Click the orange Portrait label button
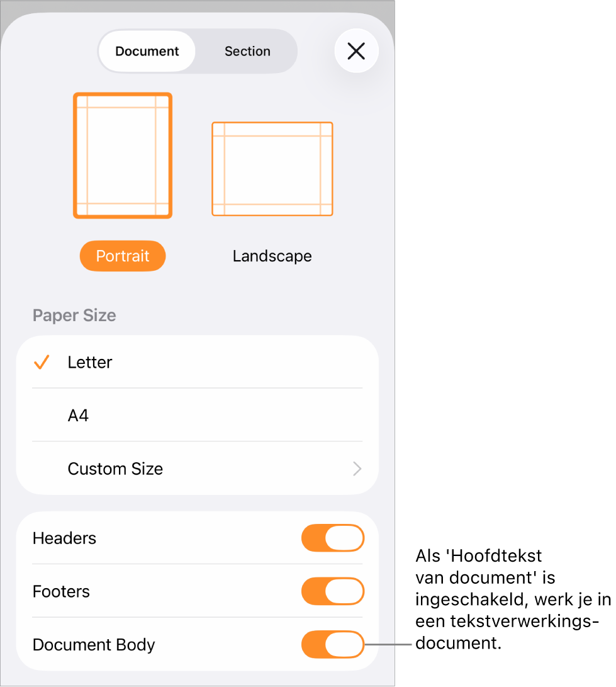Viewport: 616px width, 687px height. (x=123, y=256)
